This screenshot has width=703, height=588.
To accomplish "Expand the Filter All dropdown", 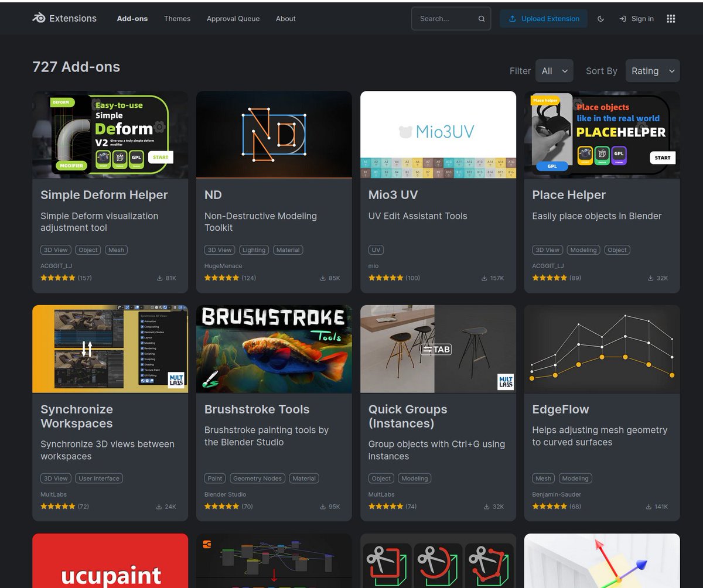I will click(x=554, y=71).
